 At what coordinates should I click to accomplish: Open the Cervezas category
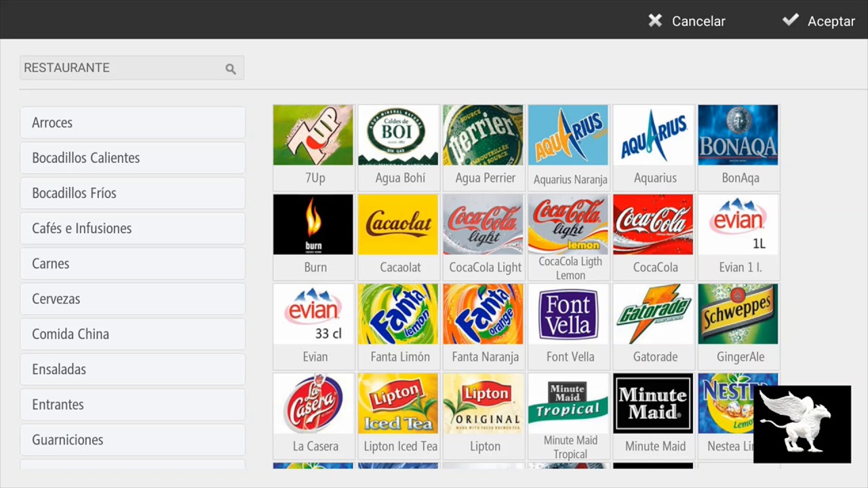[x=132, y=299]
